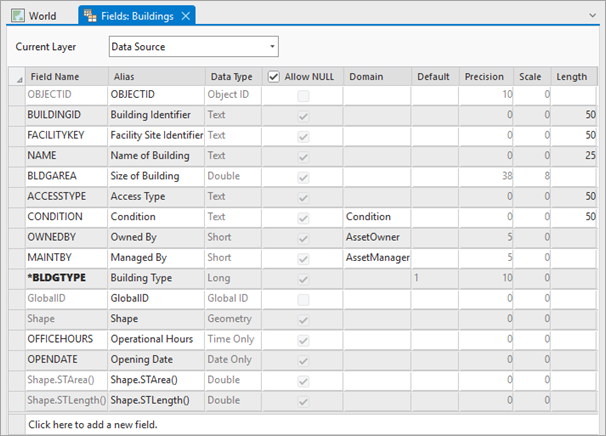Edit the Length cell for NAME field
Screen dimensions: 606x436
pyautogui.click(x=576, y=156)
